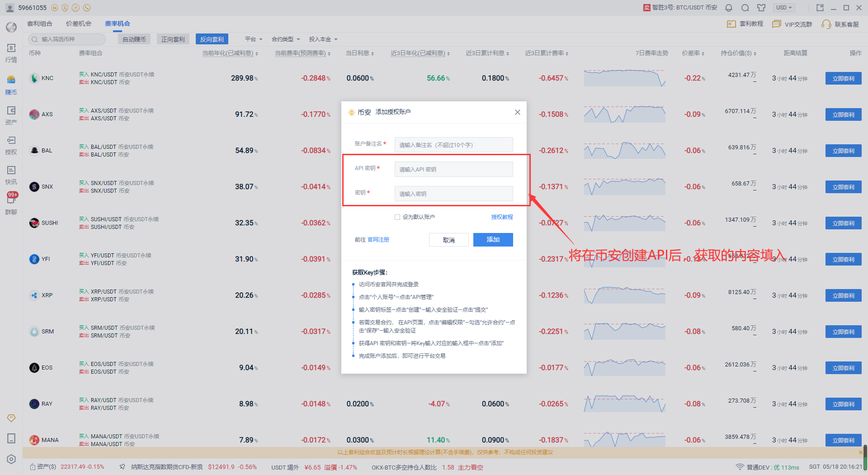Sort by 当前年化(已减利息) column
Image resolution: width=868 pixels, height=475 pixels.
(230, 53)
